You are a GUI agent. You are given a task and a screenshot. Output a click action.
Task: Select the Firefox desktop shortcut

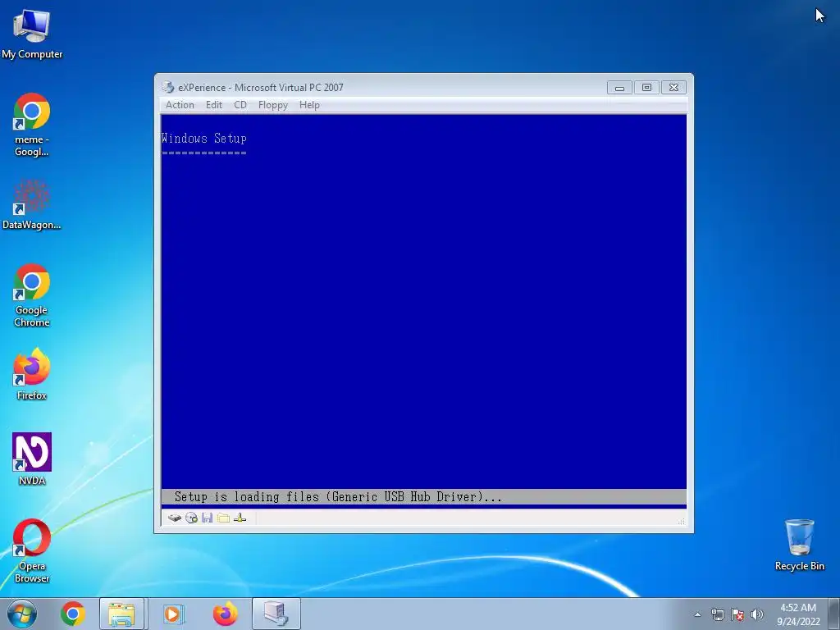pyautogui.click(x=32, y=374)
